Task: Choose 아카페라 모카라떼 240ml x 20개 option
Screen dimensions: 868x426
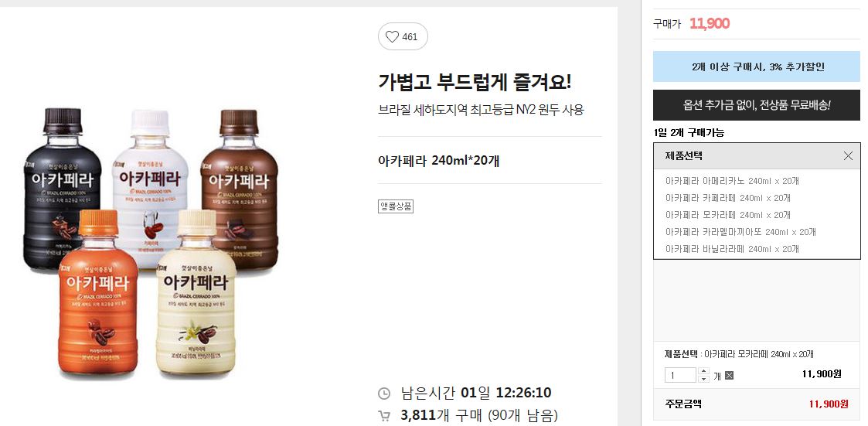Action: pyautogui.click(x=727, y=215)
